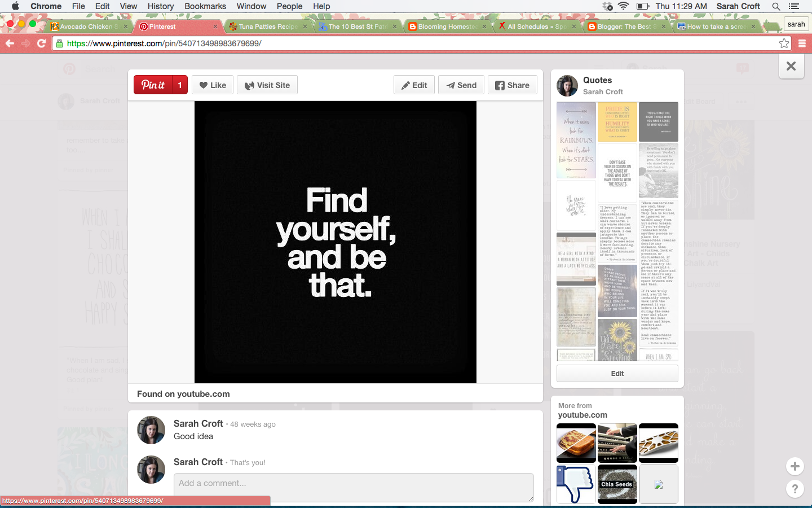Switch to All Schedules tab

coord(536,27)
